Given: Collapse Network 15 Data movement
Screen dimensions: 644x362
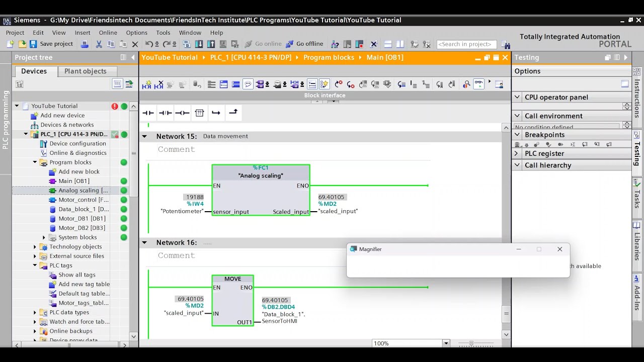Looking at the screenshot, I should click(144, 136).
